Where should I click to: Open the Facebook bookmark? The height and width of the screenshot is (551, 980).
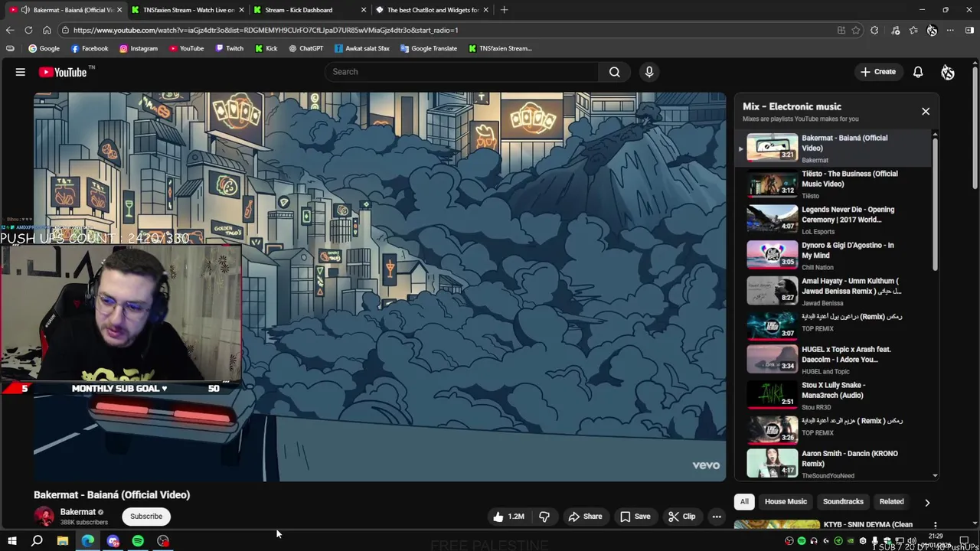[90, 48]
